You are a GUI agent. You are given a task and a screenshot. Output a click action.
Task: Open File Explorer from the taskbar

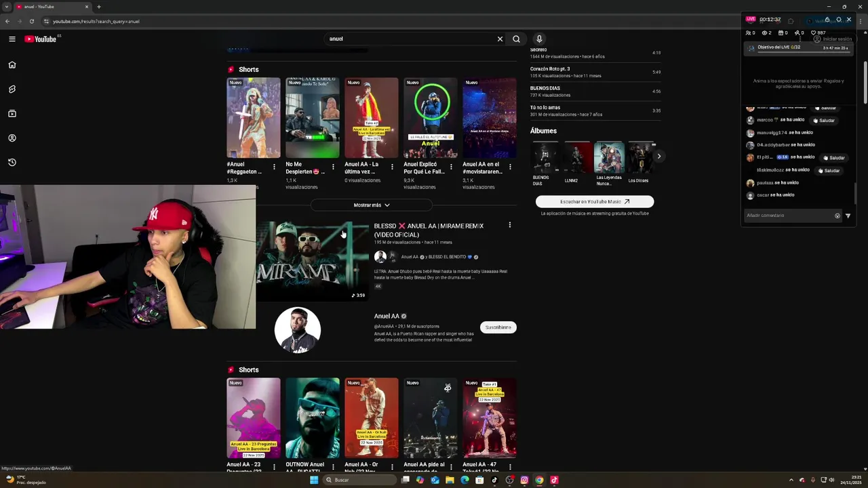point(450,480)
